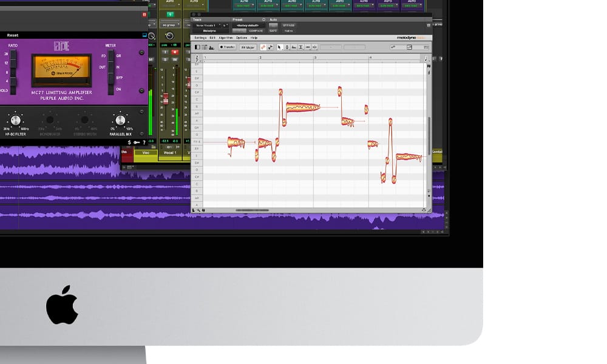The image size is (607, 364).
Task: Click the Correct Pitch macro icon
Action: coord(263,47)
